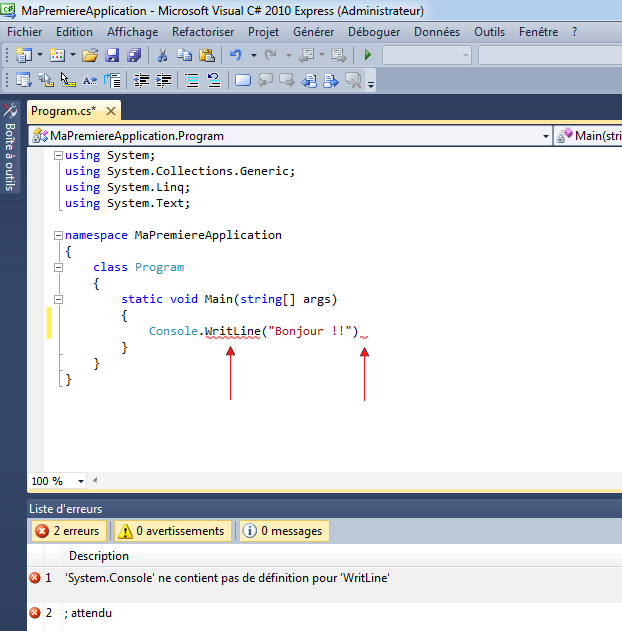Click the Undo arrow icon
Screen dimensions: 622x631
236,55
